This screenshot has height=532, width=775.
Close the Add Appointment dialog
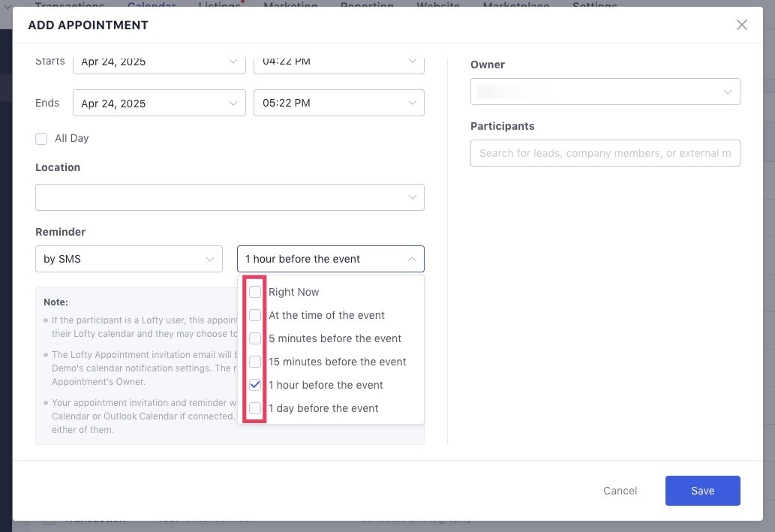(741, 25)
